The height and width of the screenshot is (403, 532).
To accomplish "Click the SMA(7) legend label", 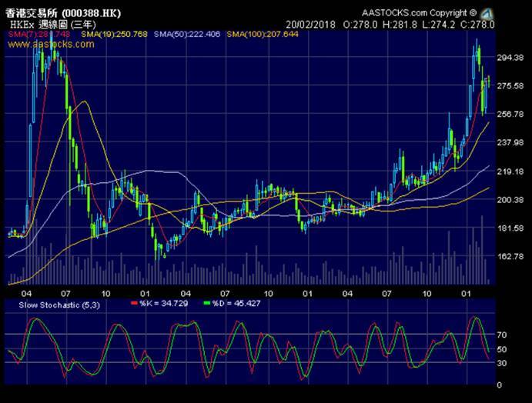I will pos(39,35).
